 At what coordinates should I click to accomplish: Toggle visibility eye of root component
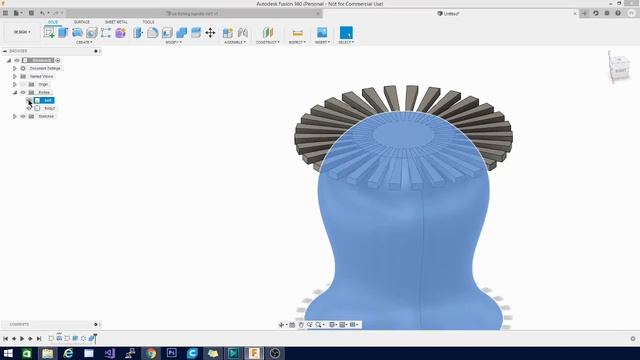[x=17, y=60]
